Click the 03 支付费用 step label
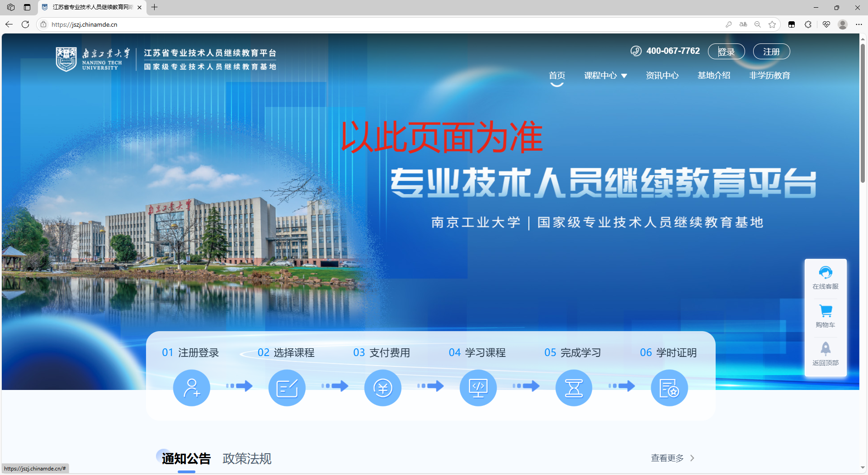 pyautogui.click(x=382, y=353)
